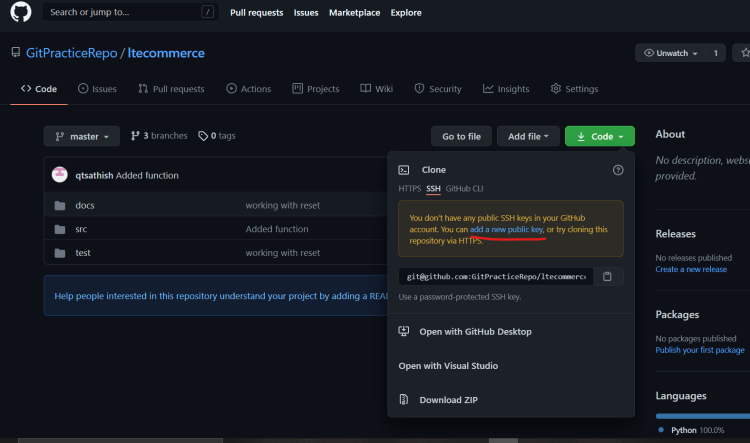The image size is (750, 443).
Task: Follow add a new public key link
Action: 507,230
